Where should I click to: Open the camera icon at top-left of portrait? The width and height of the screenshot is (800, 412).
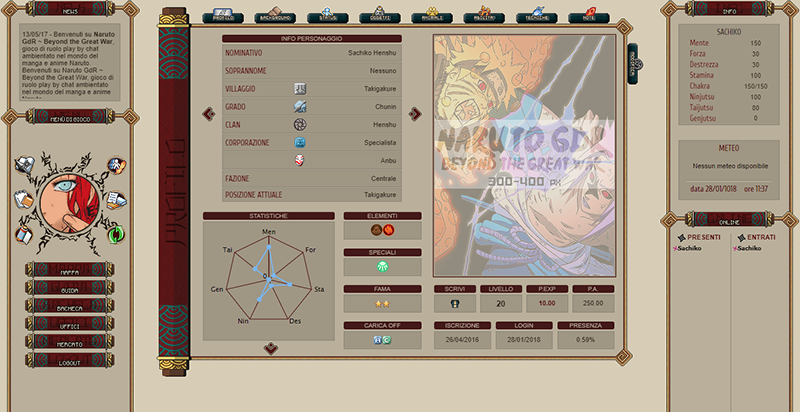(x=24, y=165)
